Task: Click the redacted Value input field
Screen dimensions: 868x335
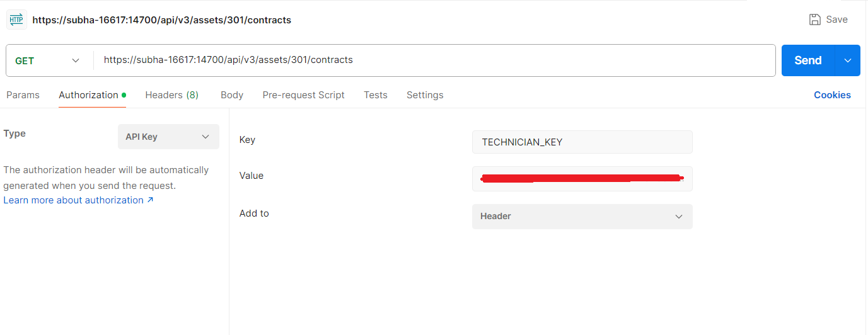Action: 582,179
